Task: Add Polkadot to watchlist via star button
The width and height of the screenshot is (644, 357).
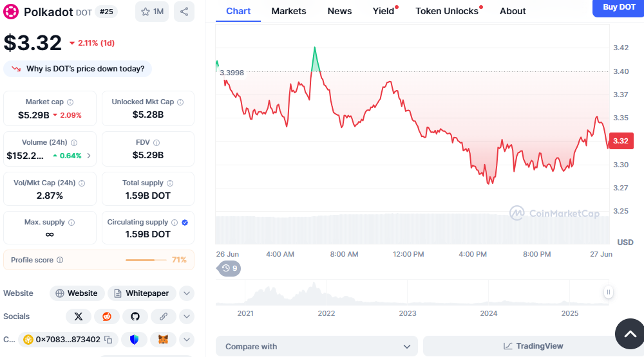Action: tap(152, 12)
